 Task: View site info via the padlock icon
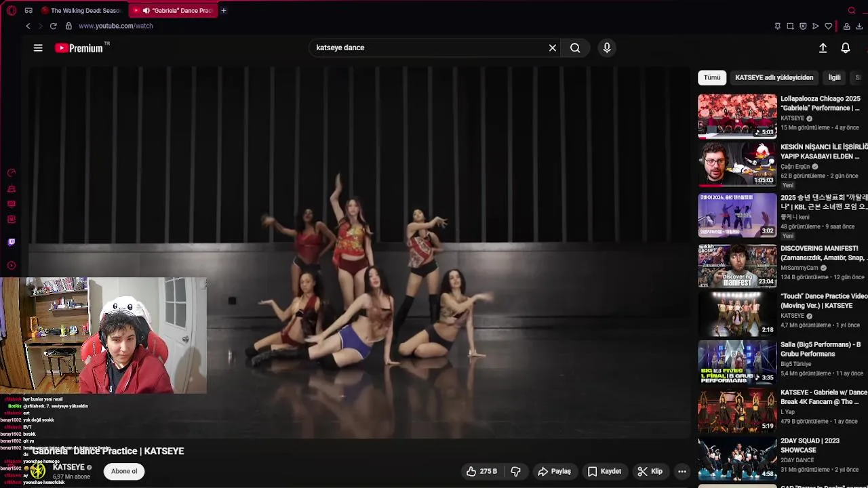click(68, 26)
